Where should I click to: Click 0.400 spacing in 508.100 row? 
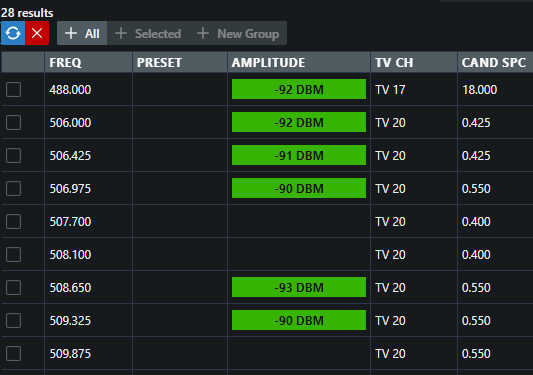476,255
